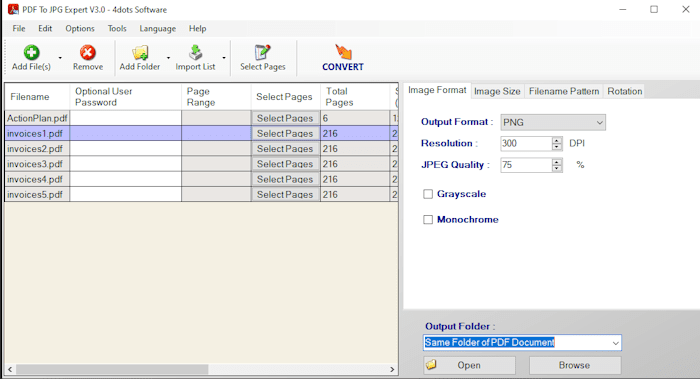Increase the Resolution DPI with up arrow

tap(557, 140)
